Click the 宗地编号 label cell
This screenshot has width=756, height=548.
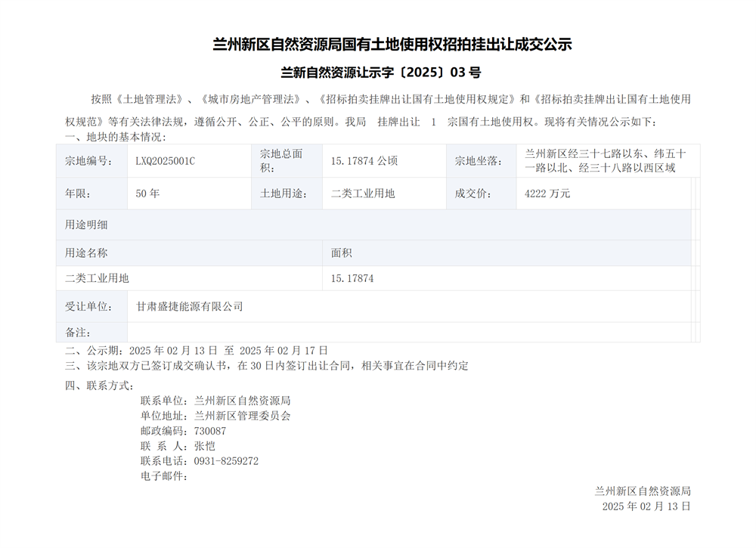(91, 161)
